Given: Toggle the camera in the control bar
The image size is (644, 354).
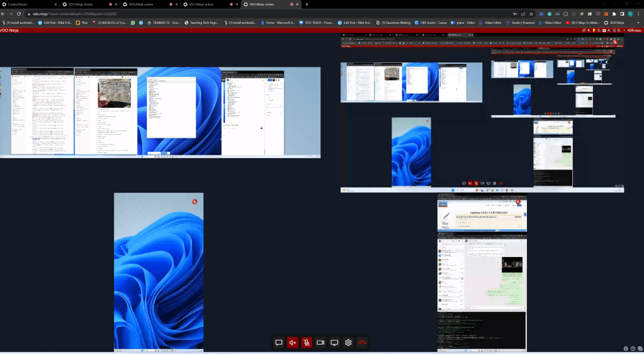Looking at the screenshot, I should coord(320,343).
